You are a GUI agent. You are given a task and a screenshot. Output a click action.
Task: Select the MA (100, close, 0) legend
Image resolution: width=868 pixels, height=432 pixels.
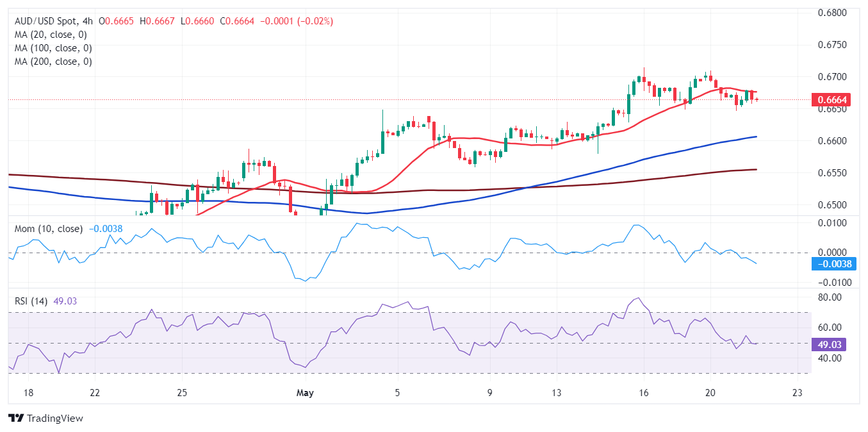point(53,48)
